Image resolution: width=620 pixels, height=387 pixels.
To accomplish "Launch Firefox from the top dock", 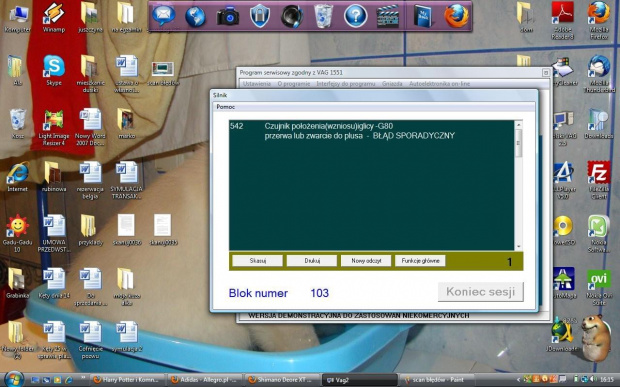I will 456,16.
